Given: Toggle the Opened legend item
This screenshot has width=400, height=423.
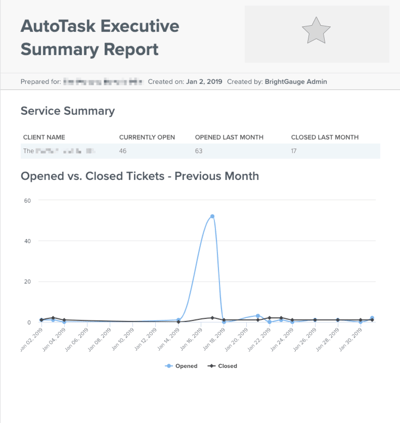Looking at the screenshot, I should coord(181,366).
